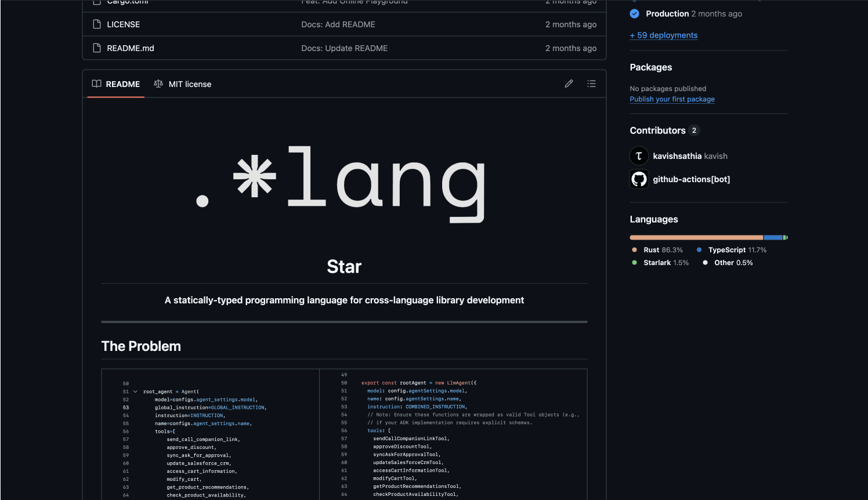Open the README editing pencil icon
Viewport: 868px width, 500px height.
pos(569,84)
